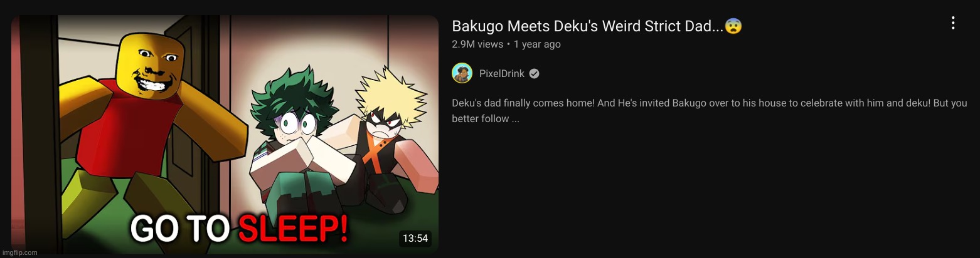The width and height of the screenshot is (980, 258).
Task: Click description line starting Deku's dad finally
Action: click(710, 103)
